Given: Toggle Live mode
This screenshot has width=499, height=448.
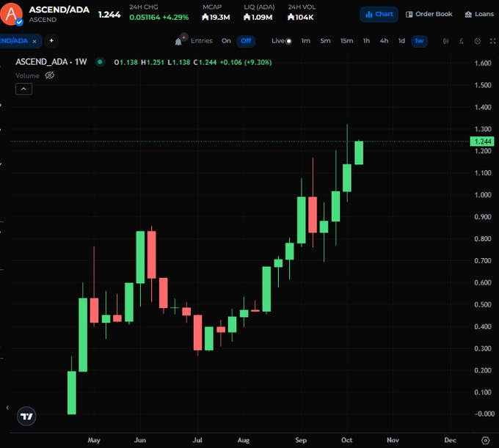Looking at the screenshot, I should (281, 41).
